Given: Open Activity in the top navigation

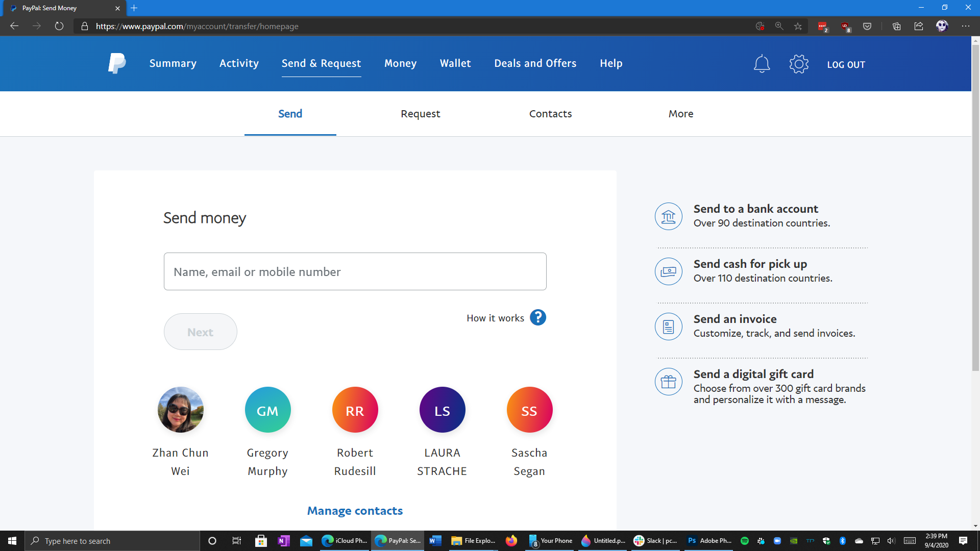Looking at the screenshot, I should tap(239, 63).
